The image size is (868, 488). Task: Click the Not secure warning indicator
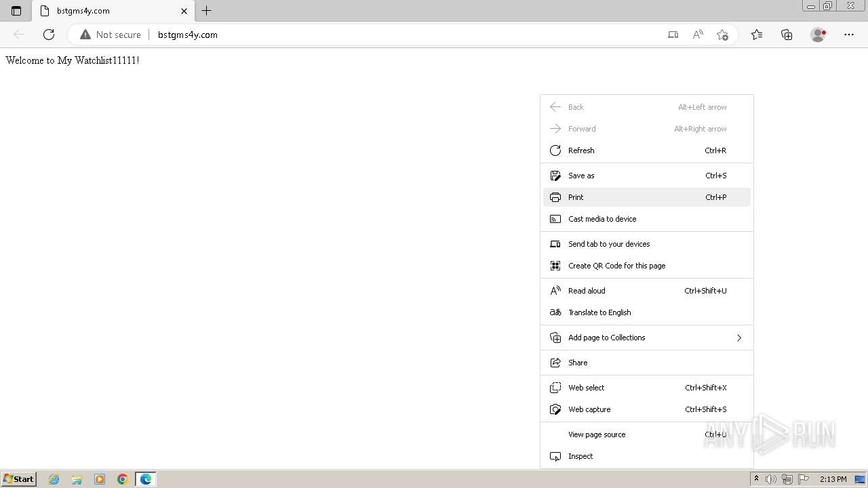tap(111, 35)
